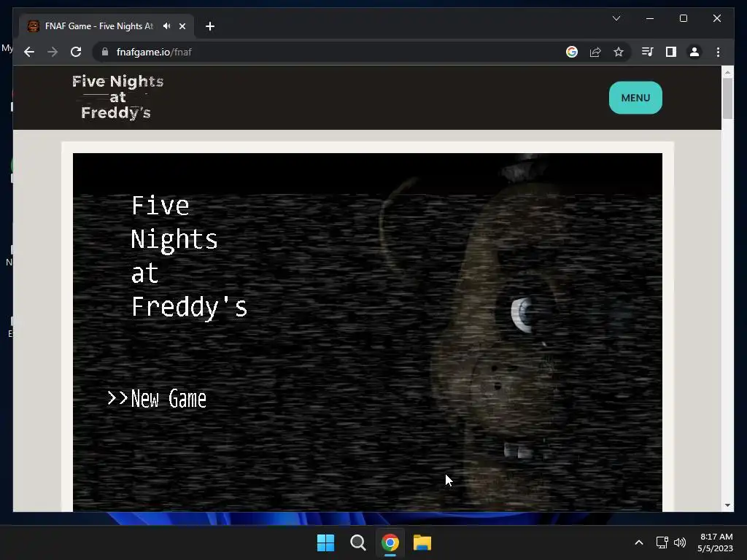Select the FNAF Game tab
The width and height of the screenshot is (747, 560).
(x=107, y=26)
